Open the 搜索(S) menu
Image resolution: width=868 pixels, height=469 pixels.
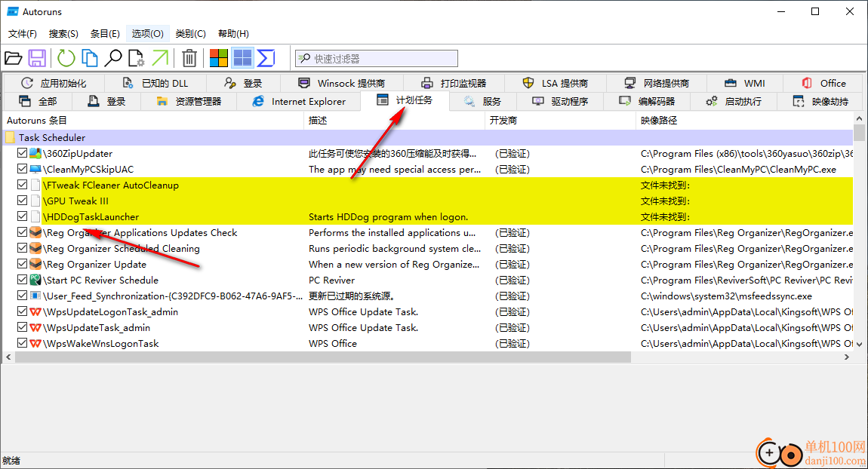point(63,34)
